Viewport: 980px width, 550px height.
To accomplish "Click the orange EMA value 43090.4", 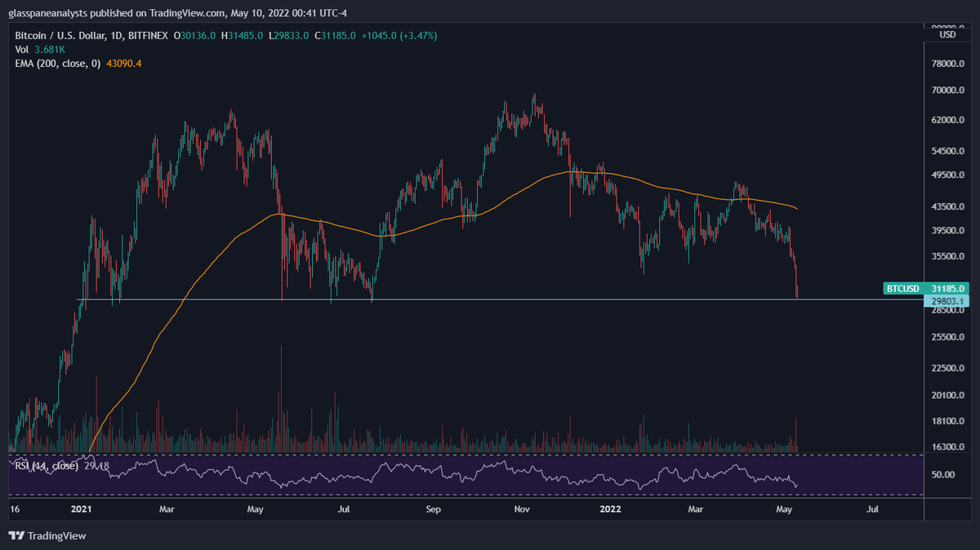I will [x=124, y=63].
